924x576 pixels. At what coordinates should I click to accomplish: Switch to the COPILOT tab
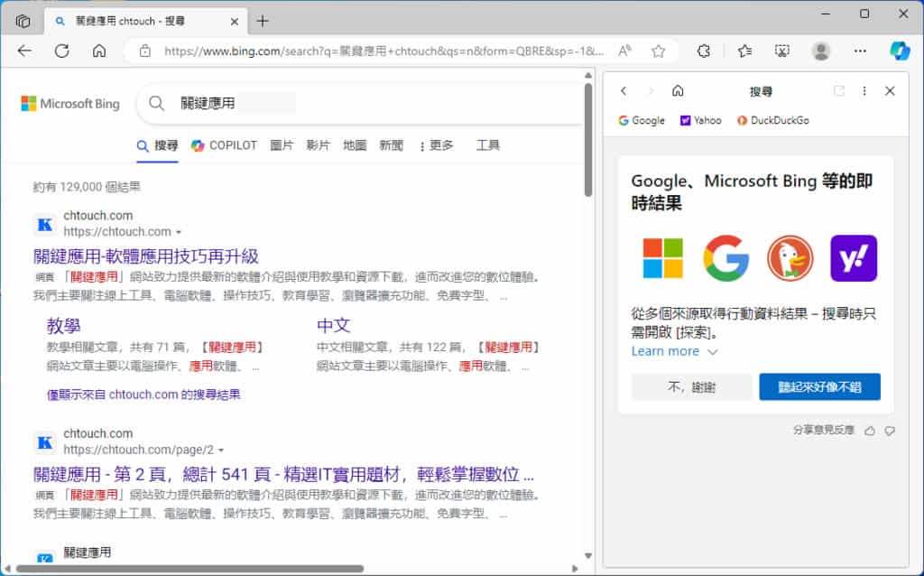coord(224,145)
